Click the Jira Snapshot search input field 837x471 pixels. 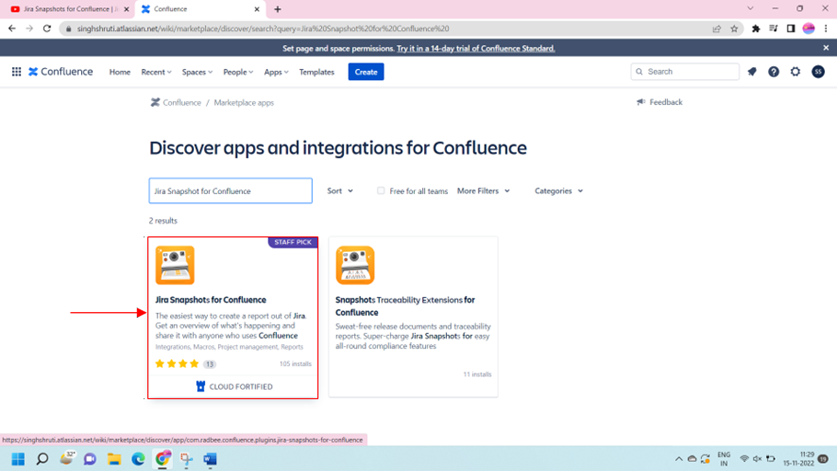pos(230,191)
